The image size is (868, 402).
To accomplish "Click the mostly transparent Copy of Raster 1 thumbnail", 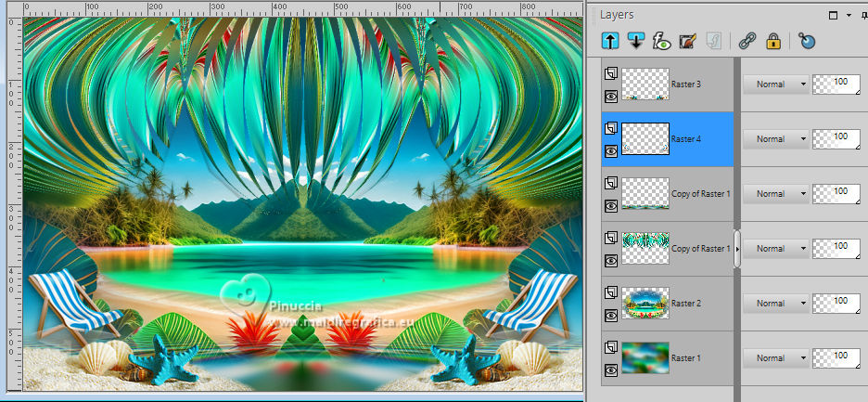I will coord(645,193).
